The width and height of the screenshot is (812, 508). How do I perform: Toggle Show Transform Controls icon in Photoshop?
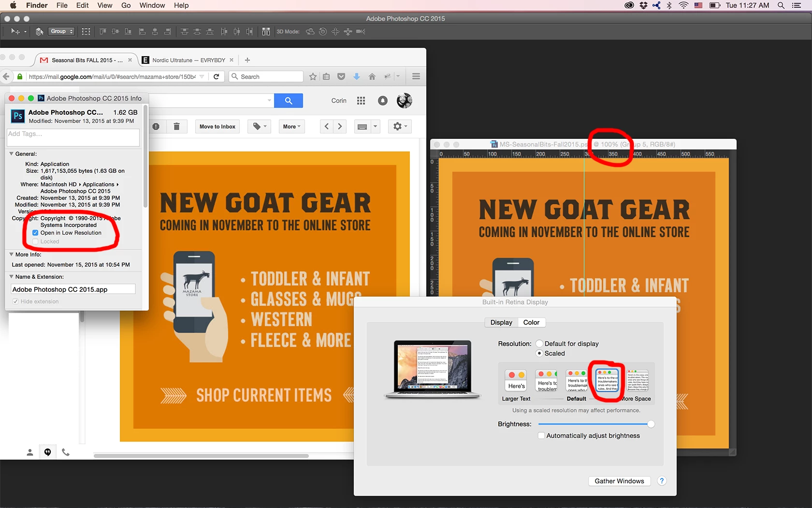(86, 31)
